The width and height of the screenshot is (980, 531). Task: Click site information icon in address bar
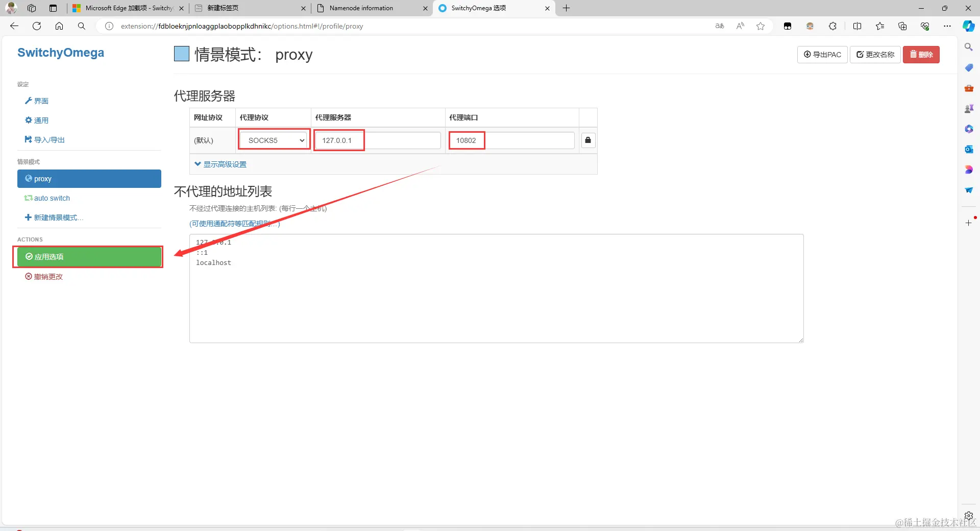pos(109,26)
